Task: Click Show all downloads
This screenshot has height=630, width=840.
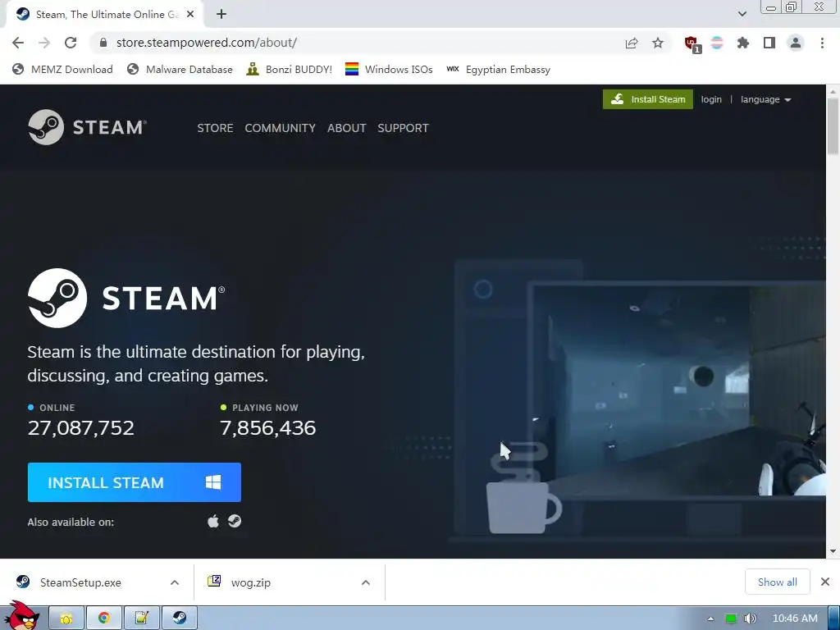Action: [x=778, y=582]
